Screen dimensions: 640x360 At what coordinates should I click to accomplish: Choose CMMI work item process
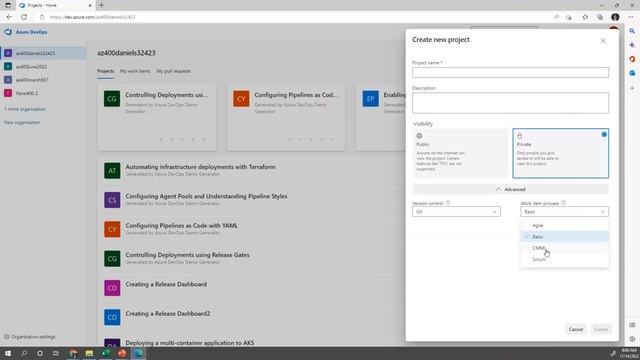point(564,248)
